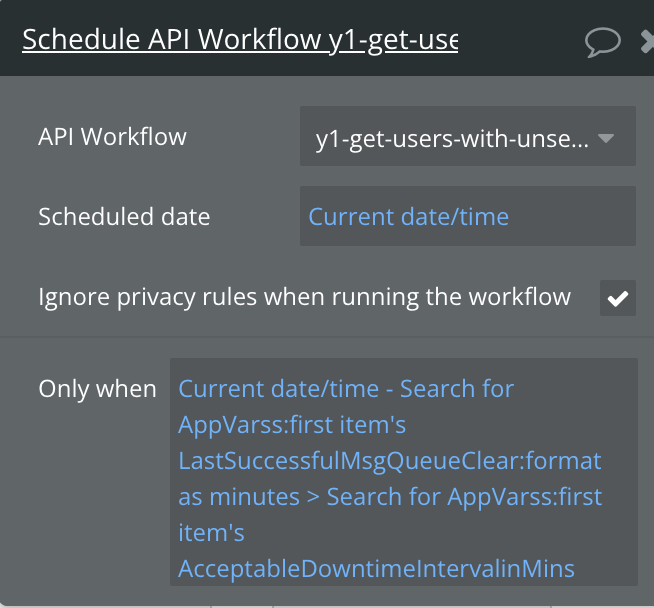Viewport: 654px width, 608px height.
Task: Click the arrow on the y1-get-users dropdown
Action: click(606, 139)
